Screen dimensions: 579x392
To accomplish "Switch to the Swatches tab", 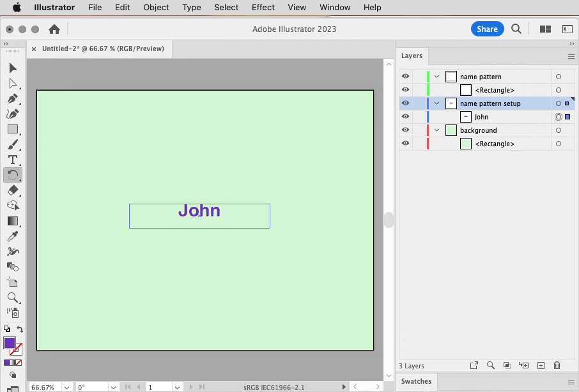I will (416, 381).
